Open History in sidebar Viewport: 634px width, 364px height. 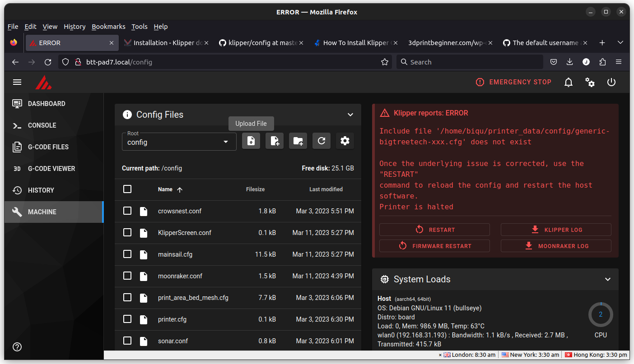point(54,190)
